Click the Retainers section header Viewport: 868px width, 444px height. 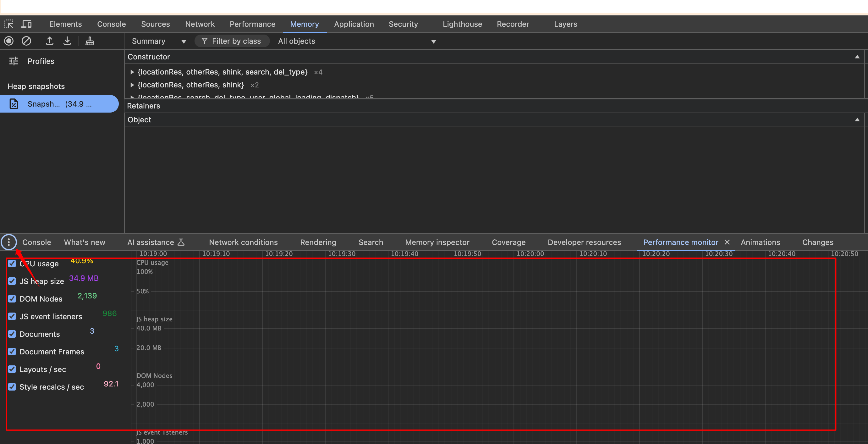[x=496, y=106]
